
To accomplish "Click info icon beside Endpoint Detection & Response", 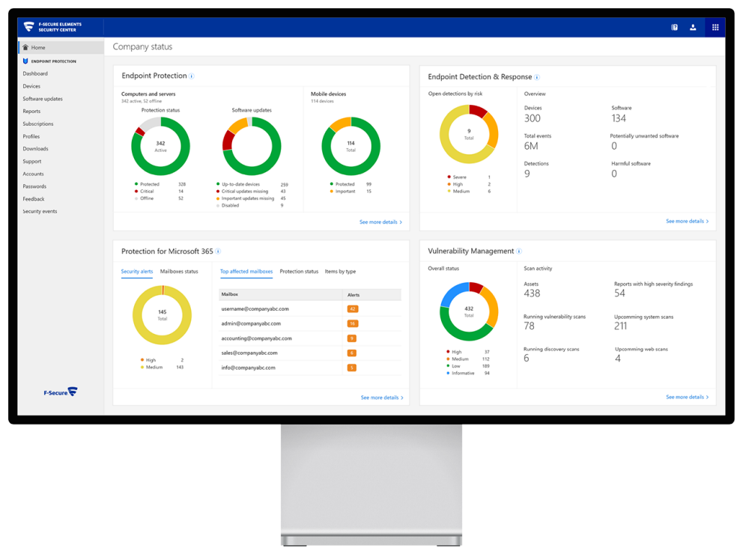I will click(x=537, y=77).
